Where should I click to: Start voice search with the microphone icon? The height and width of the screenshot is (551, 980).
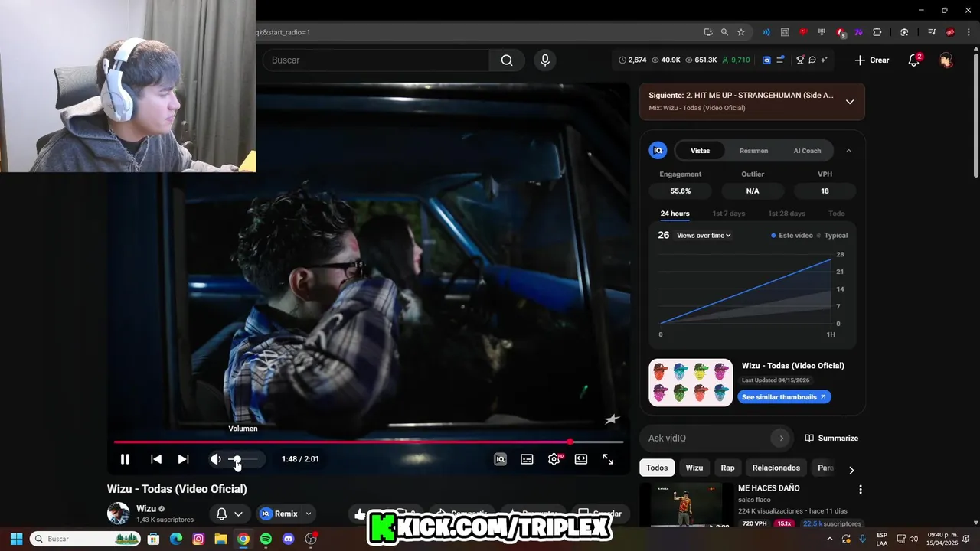coord(545,60)
